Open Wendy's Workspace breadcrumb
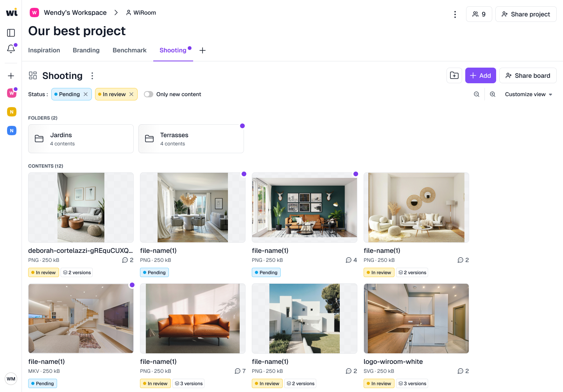This screenshot has width=563, height=392. (x=68, y=13)
